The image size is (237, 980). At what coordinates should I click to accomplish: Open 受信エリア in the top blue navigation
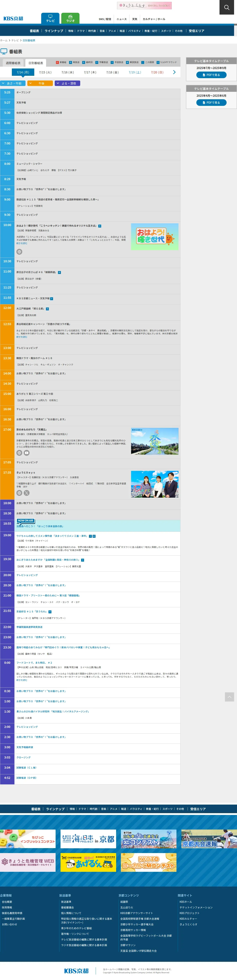[x=197, y=31]
